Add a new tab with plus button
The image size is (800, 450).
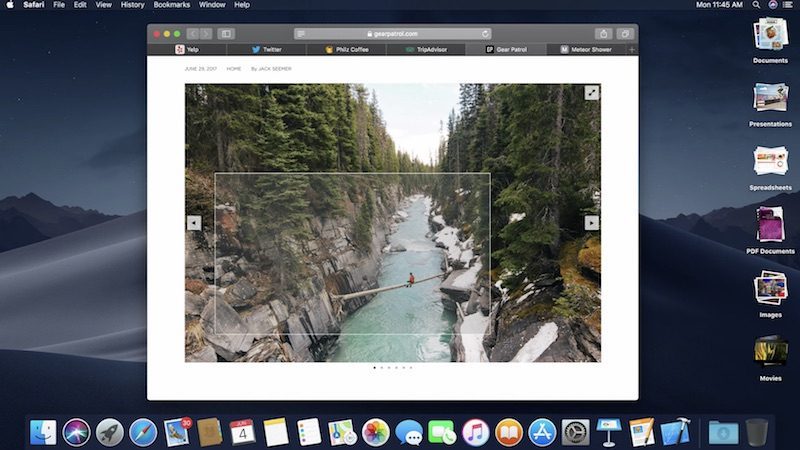tap(631, 49)
